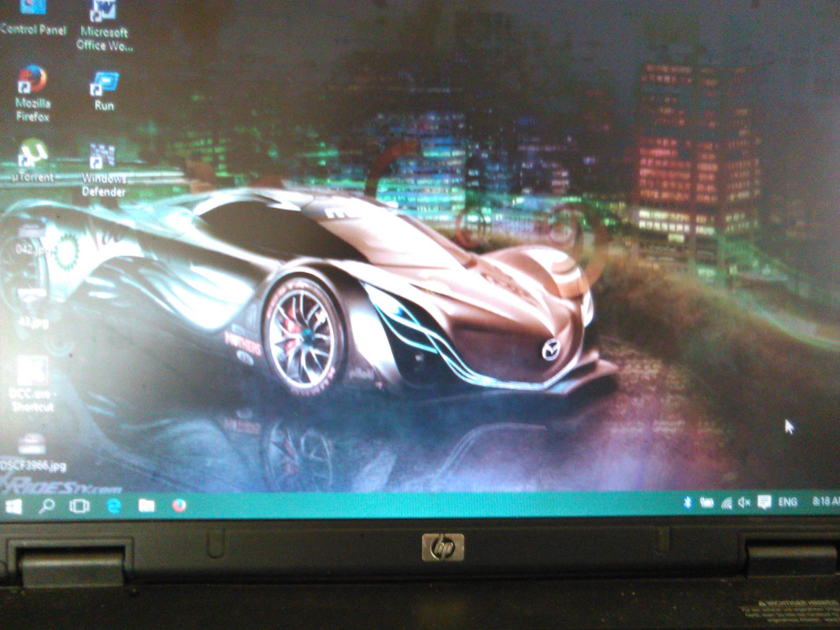Open Task View from taskbar
This screenshot has width=840, height=630.
pyautogui.click(x=80, y=506)
